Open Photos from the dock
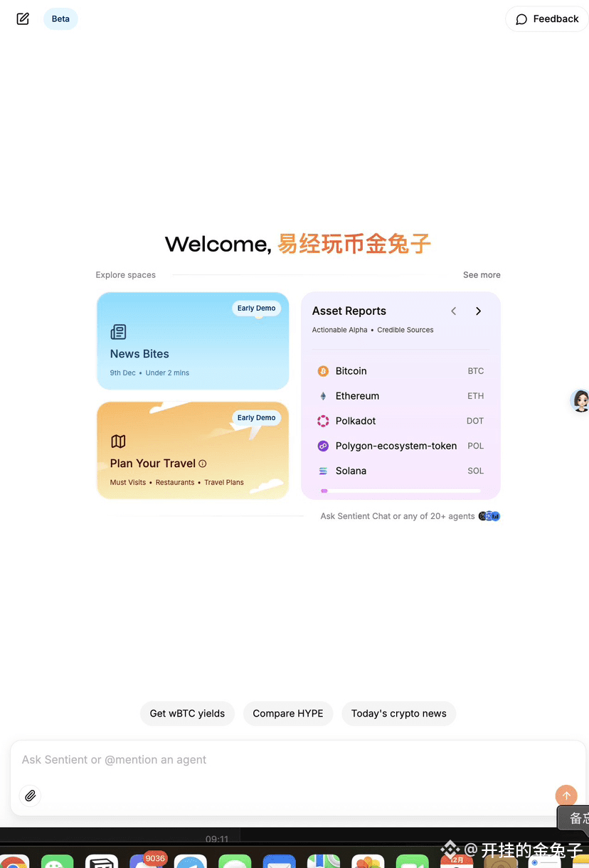The height and width of the screenshot is (868, 589). (x=368, y=861)
